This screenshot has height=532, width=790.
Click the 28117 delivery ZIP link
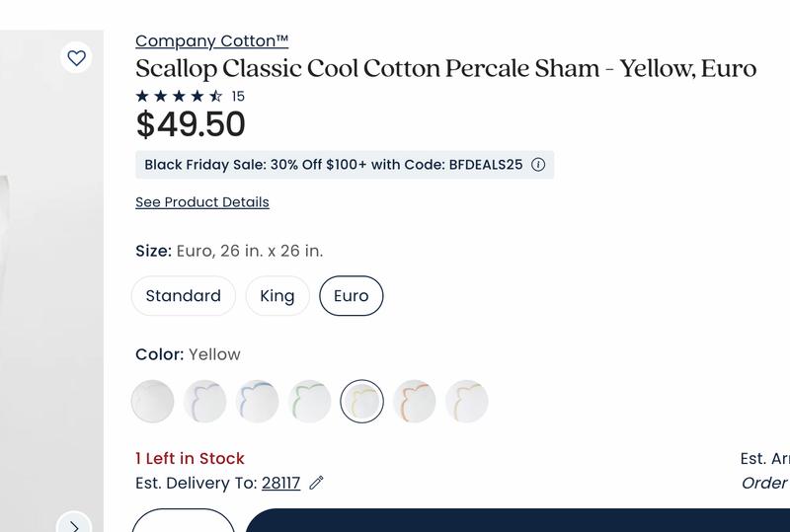[280, 483]
